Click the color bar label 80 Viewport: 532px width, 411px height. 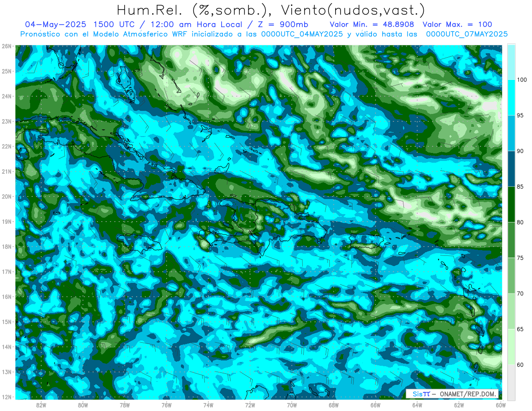520,223
